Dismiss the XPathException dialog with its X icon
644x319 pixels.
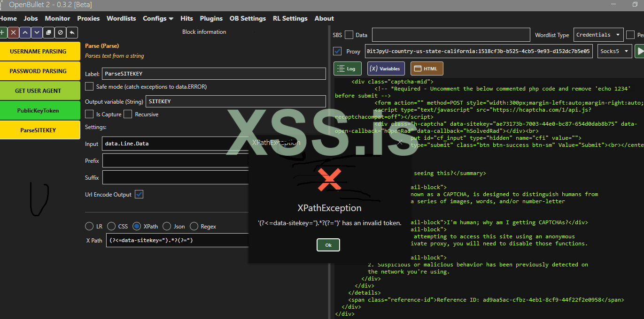[399, 142]
